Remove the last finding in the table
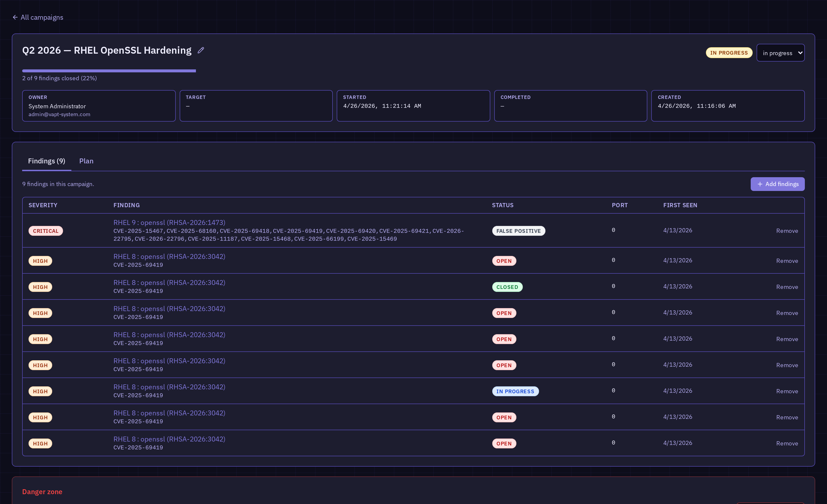Viewport: 827px width, 504px height. coord(787,443)
